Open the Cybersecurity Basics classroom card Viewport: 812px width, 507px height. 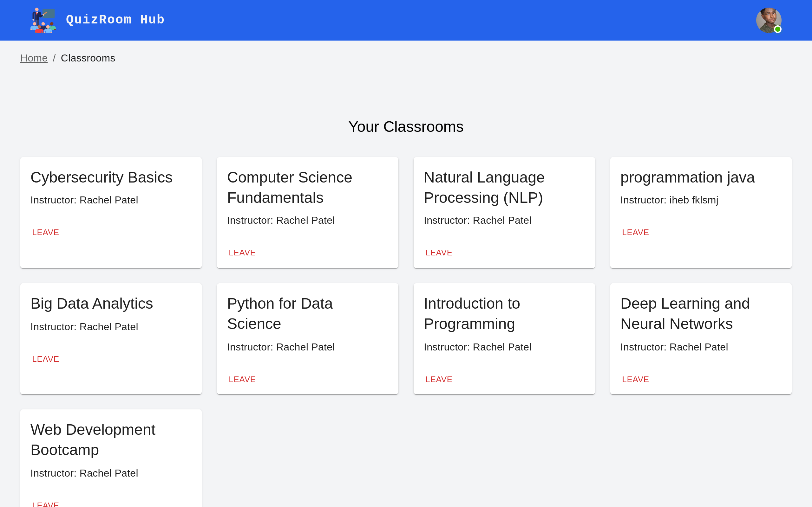click(x=101, y=177)
